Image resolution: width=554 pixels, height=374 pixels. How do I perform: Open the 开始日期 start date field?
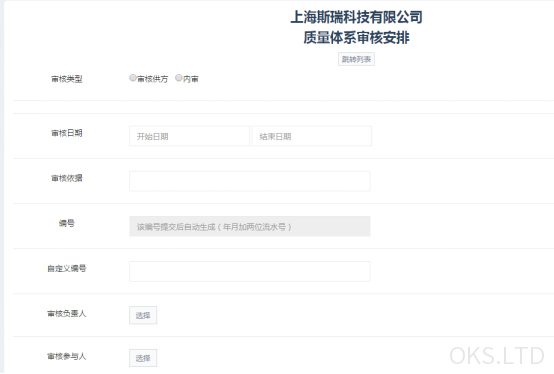(189, 136)
